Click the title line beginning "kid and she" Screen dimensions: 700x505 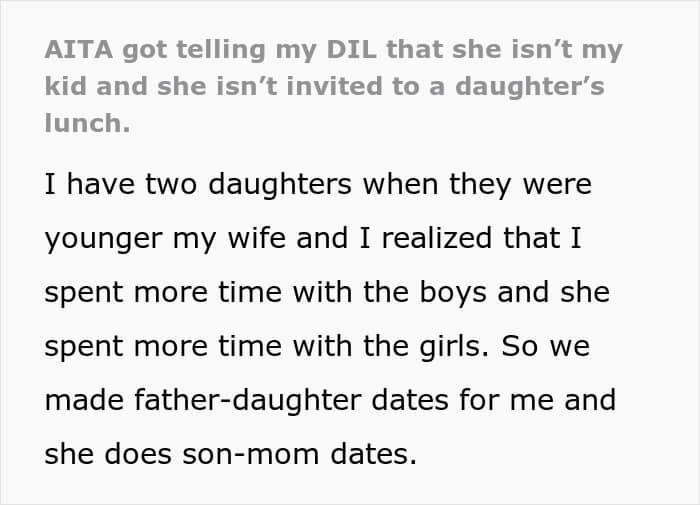point(325,87)
